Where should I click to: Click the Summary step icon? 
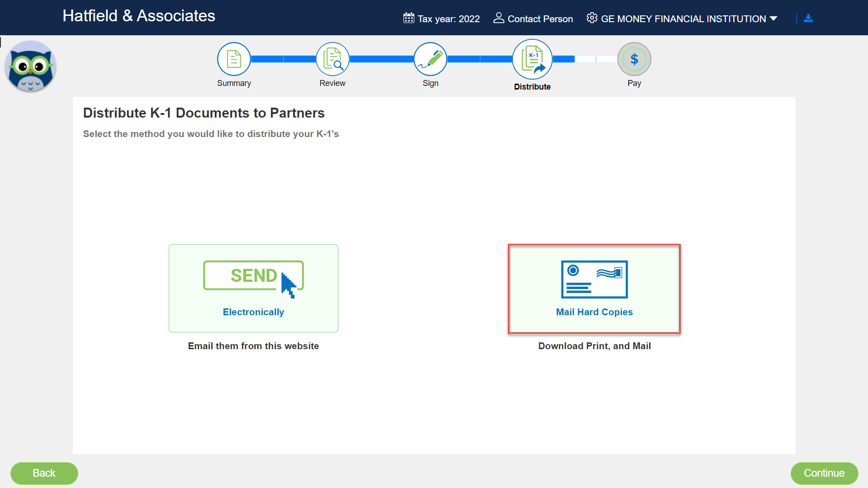coord(233,59)
